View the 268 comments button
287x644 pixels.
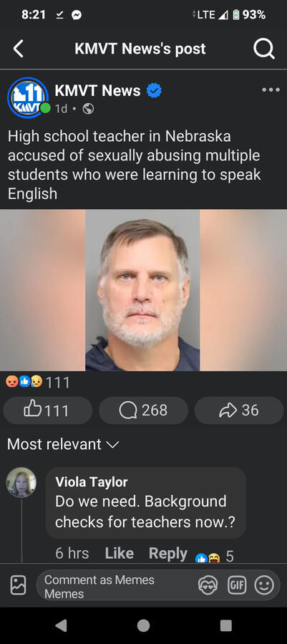(143, 410)
